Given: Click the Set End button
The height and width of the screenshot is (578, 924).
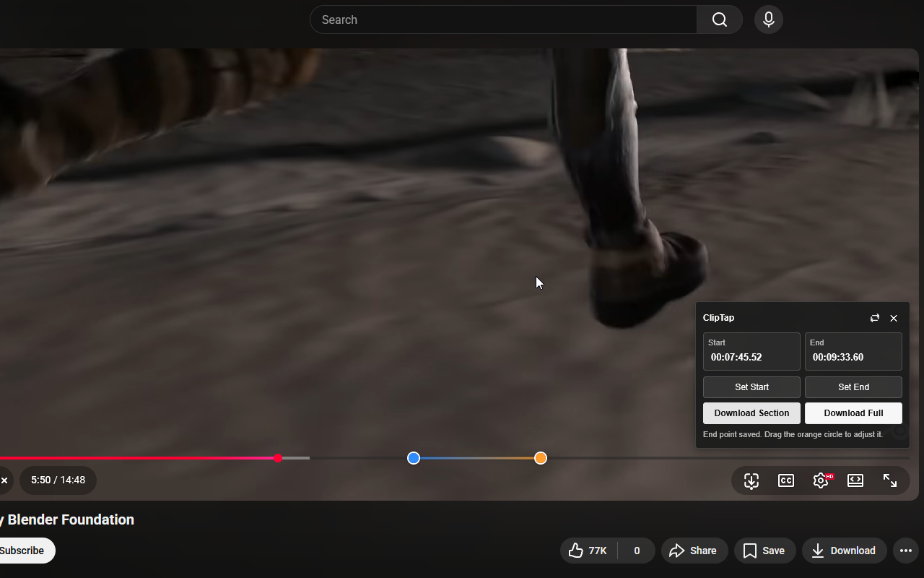Looking at the screenshot, I should coord(853,387).
